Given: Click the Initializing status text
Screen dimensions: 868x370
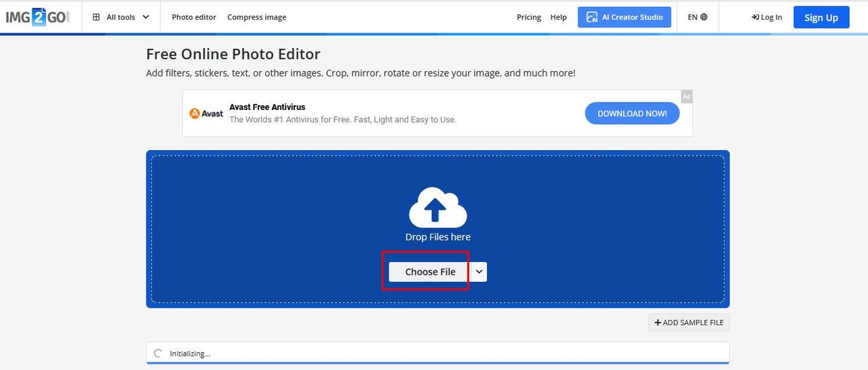Looking at the screenshot, I should point(190,354).
